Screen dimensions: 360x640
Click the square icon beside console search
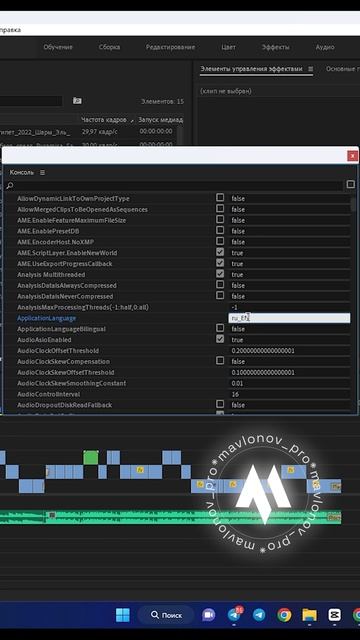(351, 184)
